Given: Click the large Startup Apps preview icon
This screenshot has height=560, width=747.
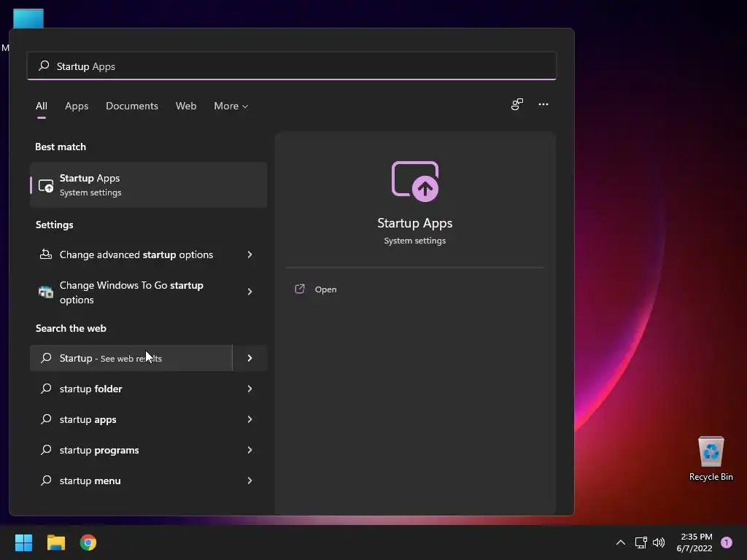Looking at the screenshot, I should pyautogui.click(x=415, y=182).
